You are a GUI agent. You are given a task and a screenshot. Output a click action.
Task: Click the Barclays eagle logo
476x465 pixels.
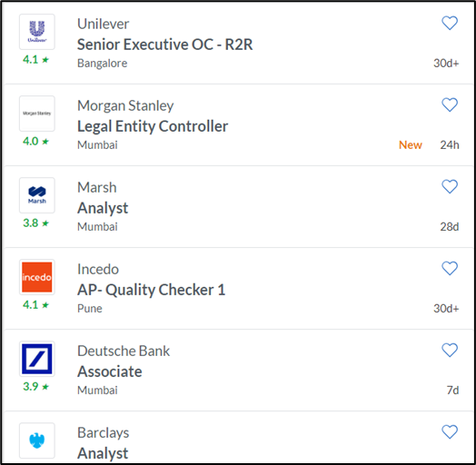[37, 440]
